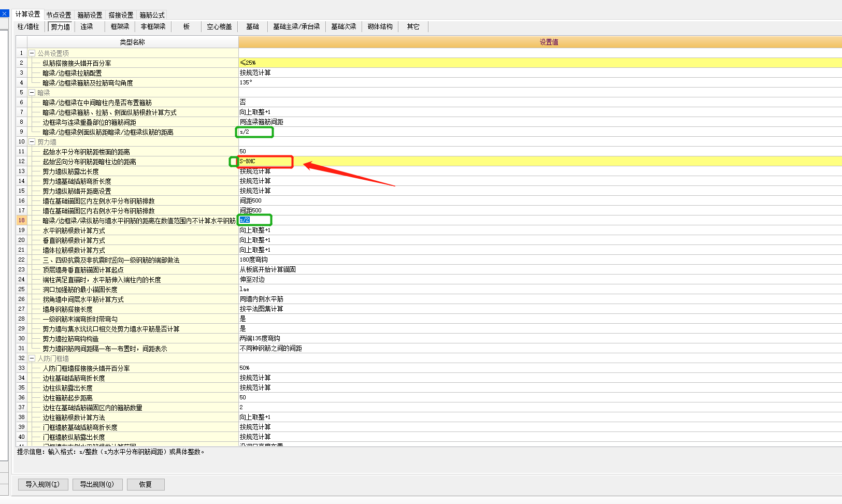The image size is (842, 504).
Task: Select the 砌体结构 category tab
Action: [x=380, y=26]
